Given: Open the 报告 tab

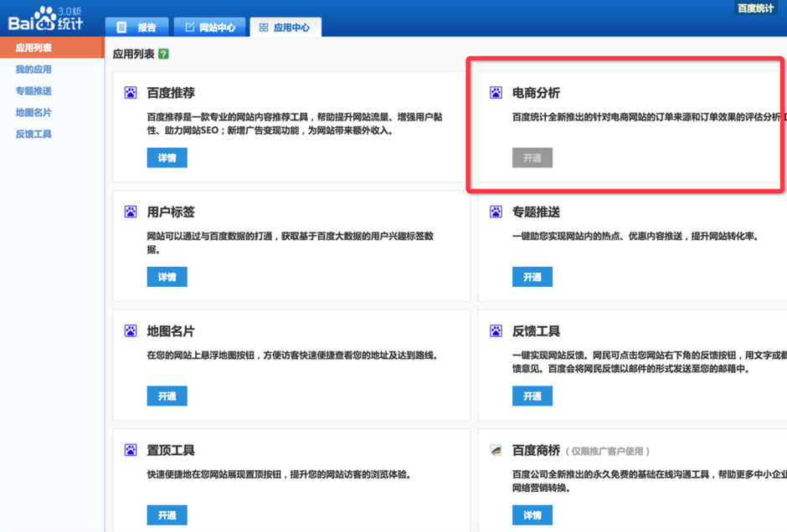Looking at the screenshot, I should 137,27.
